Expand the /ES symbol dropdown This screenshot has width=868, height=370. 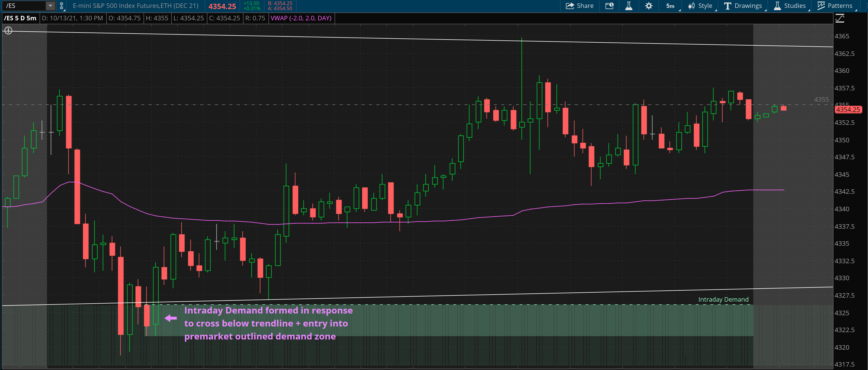click(x=50, y=6)
